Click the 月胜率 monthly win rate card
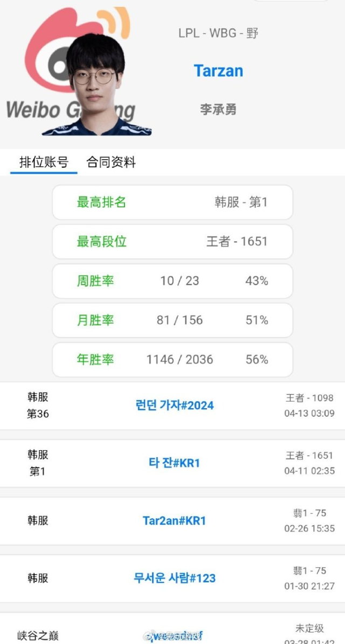The width and height of the screenshot is (345, 644). (172, 320)
